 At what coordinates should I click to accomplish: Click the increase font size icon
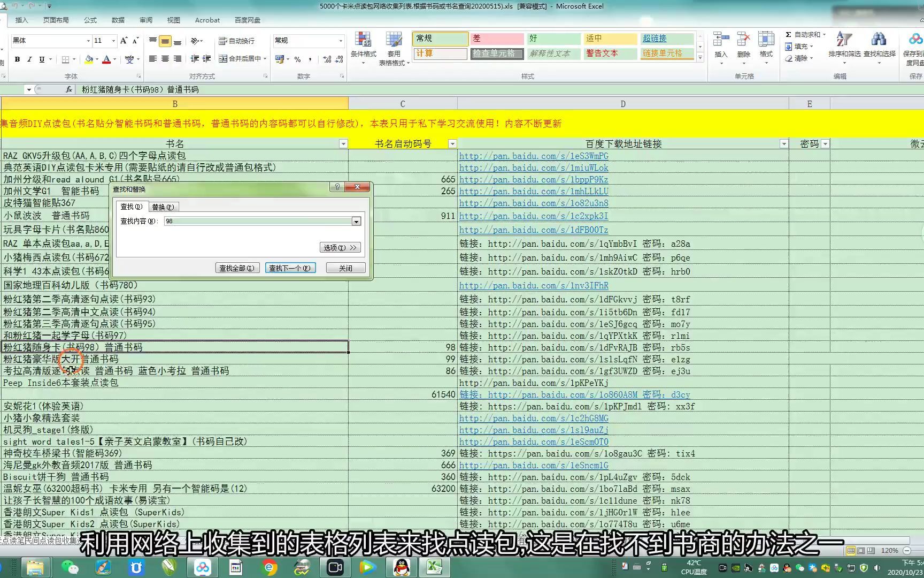coord(124,41)
